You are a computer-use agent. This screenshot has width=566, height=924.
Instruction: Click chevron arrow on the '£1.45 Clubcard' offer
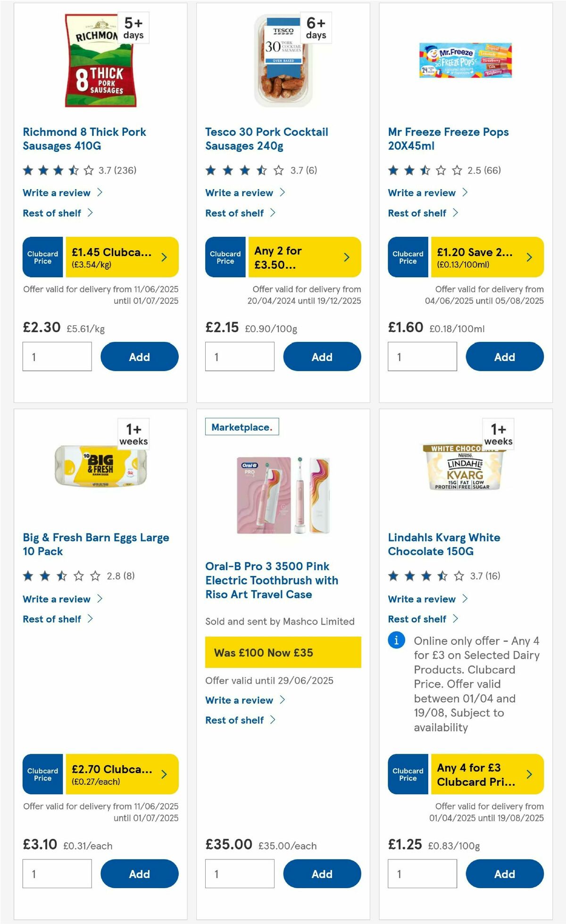[164, 257]
